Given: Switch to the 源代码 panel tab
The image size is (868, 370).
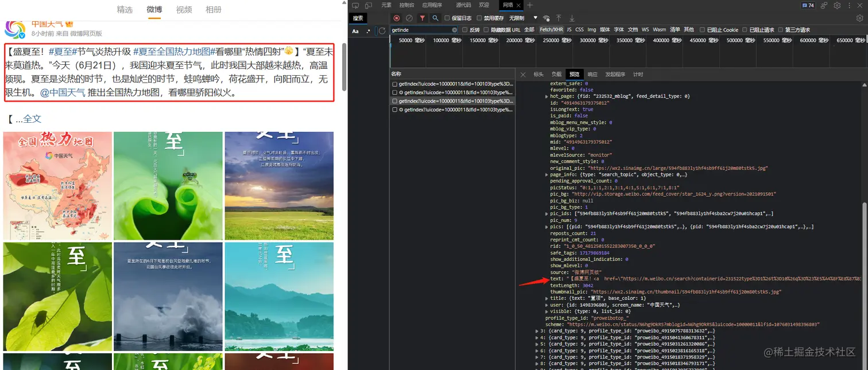Looking at the screenshot, I should (463, 5).
